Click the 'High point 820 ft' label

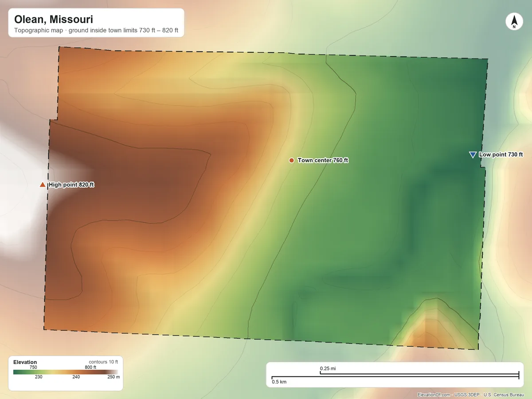[x=71, y=185]
